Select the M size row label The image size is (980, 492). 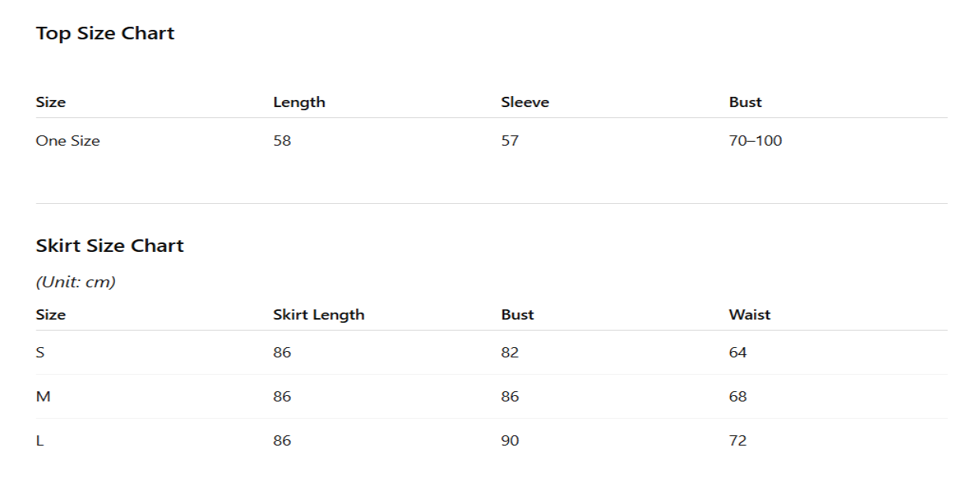pyautogui.click(x=43, y=397)
